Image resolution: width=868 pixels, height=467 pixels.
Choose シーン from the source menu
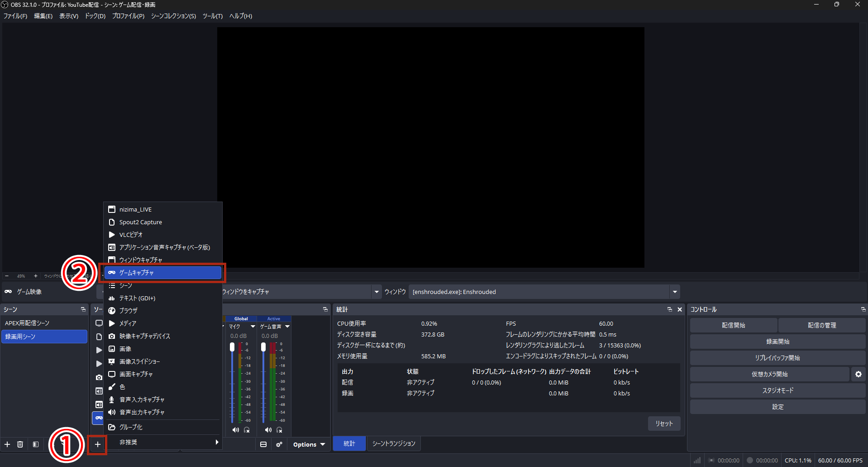[x=163, y=285]
